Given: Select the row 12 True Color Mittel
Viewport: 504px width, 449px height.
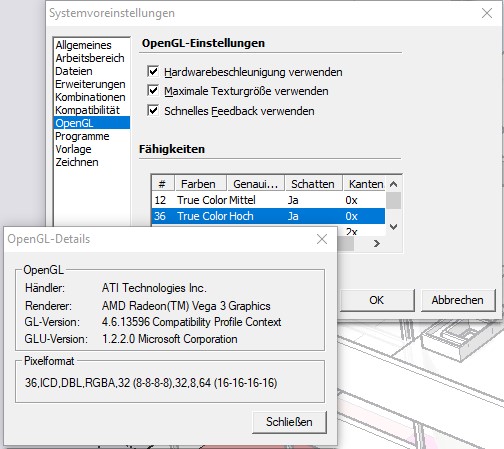Looking at the screenshot, I should point(268,200).
